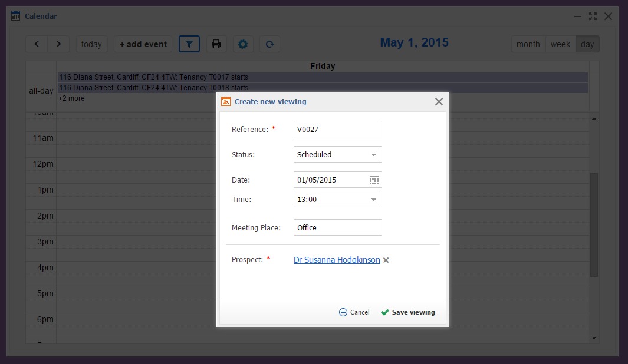Click the Cancel button

[x=354, y=312]
